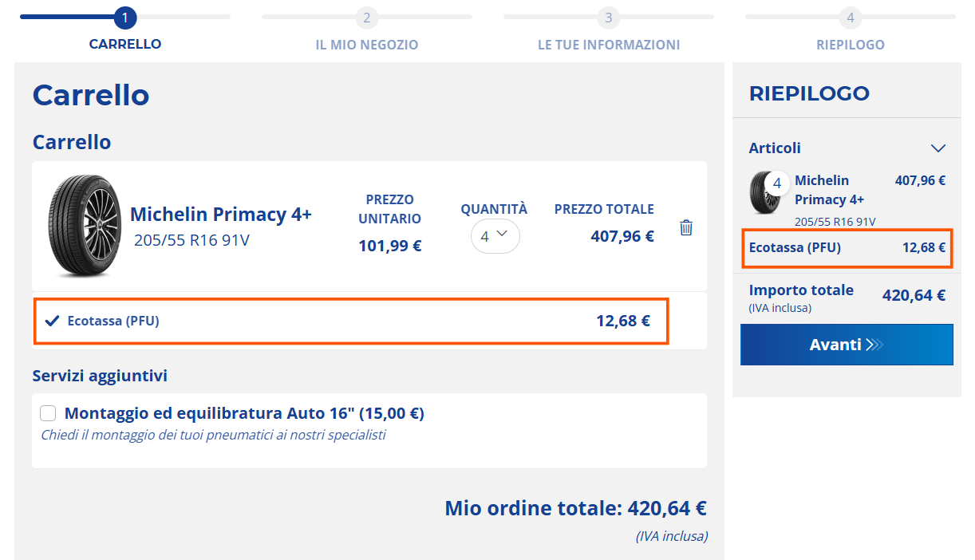Go to Il Mio Negozio step
Image resolution: width=975 pixels, height=560 pixels.
coord(366,45)
